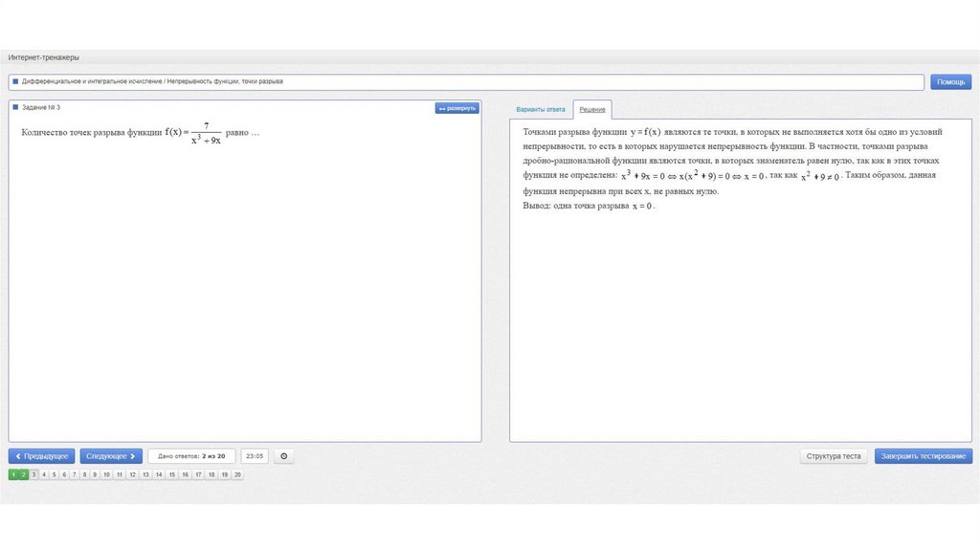Click the 'Дано ответов: 2 из 20' counter
This screenshot has height=549, width=980.
(191, 456)
